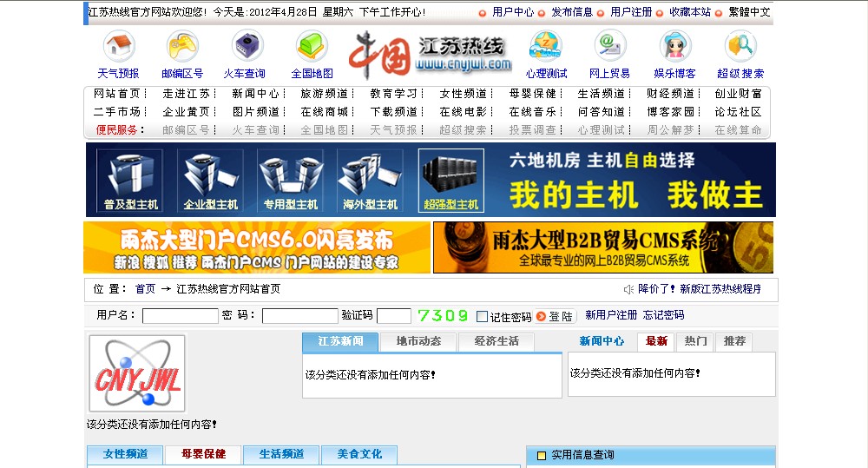Click the 江苏热线 site logo

click(x=431, y=55)
